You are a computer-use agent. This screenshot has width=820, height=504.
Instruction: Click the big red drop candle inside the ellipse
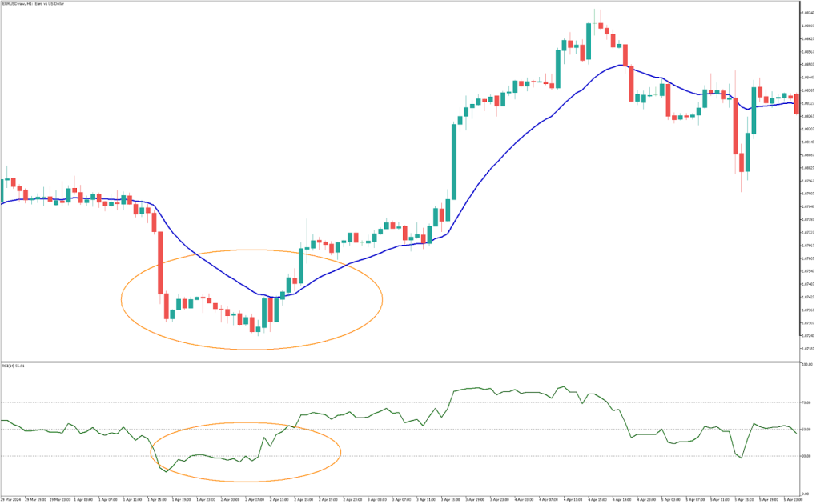click(160, 262)
